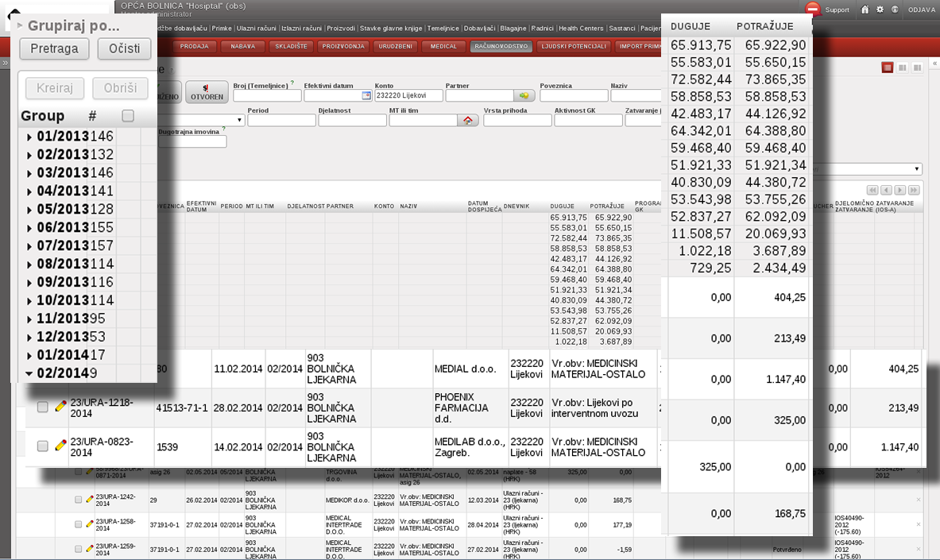Viewport: 940px width, 560px height.
Task: Collapse the 02/2014 group
Action: 29,373
